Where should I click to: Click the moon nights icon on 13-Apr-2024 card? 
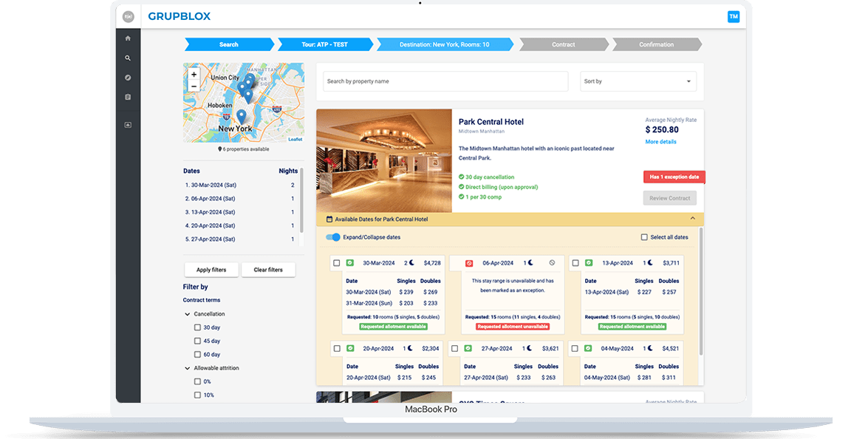pos(650,263)
